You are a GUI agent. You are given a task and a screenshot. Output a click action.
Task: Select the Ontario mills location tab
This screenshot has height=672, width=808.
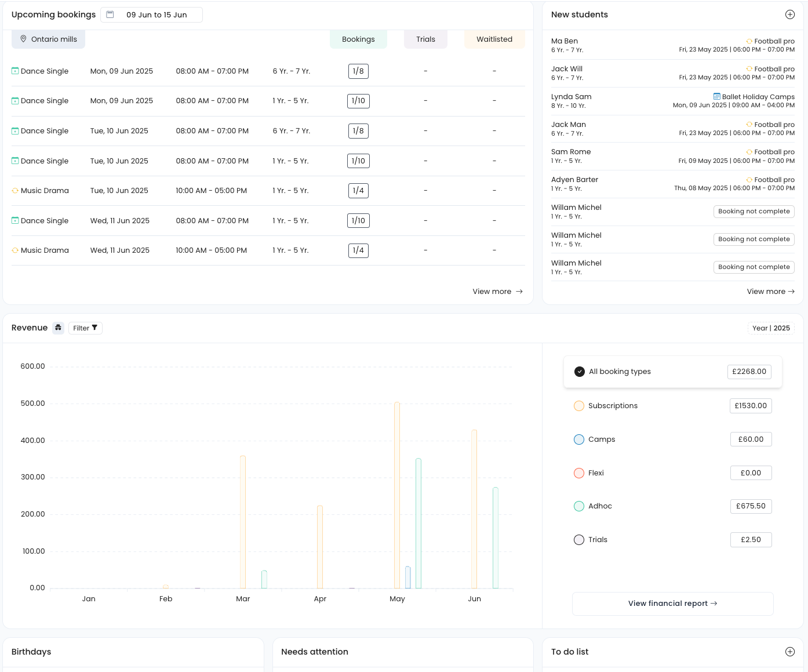(49, 39)
